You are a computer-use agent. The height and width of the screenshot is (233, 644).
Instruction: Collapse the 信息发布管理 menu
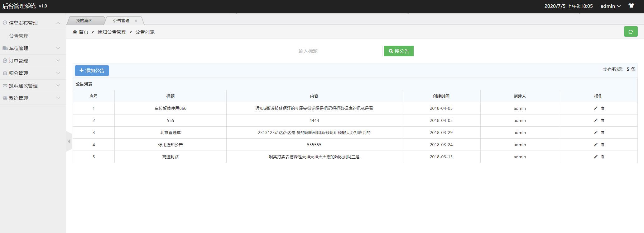point(33,23)
